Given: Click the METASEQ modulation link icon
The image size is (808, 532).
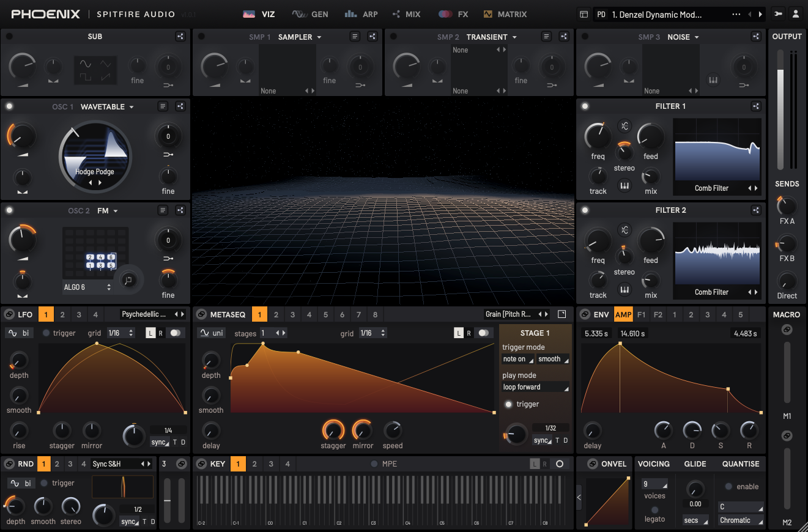Looking at the screenshot, I should (x=201, y=314).
